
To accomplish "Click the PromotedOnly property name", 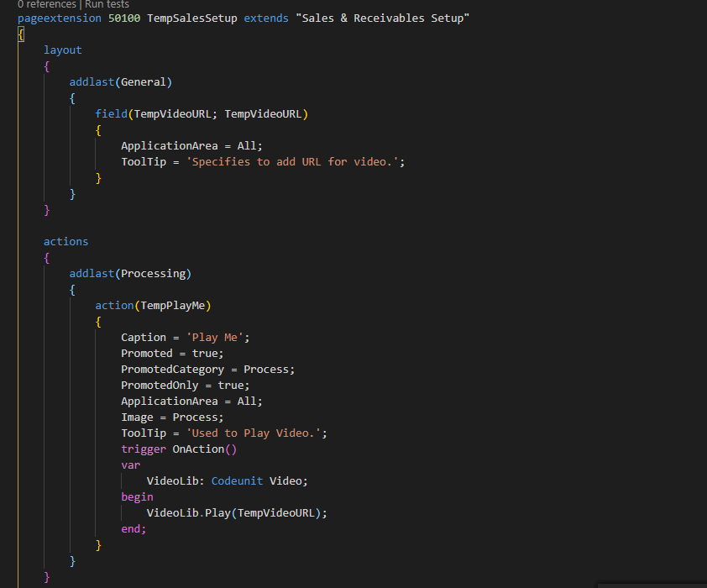I will [x=160, y=385].
